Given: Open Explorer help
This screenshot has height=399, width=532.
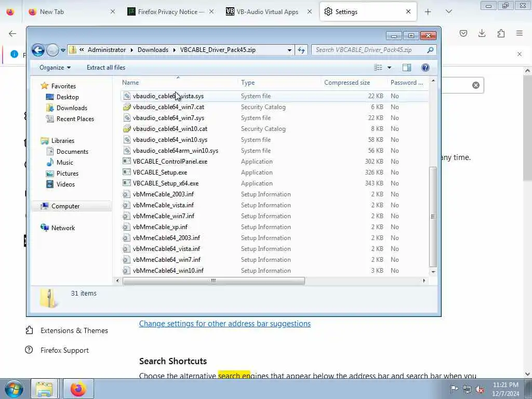Looking at the screenshot, I should [x=425, y=68].
